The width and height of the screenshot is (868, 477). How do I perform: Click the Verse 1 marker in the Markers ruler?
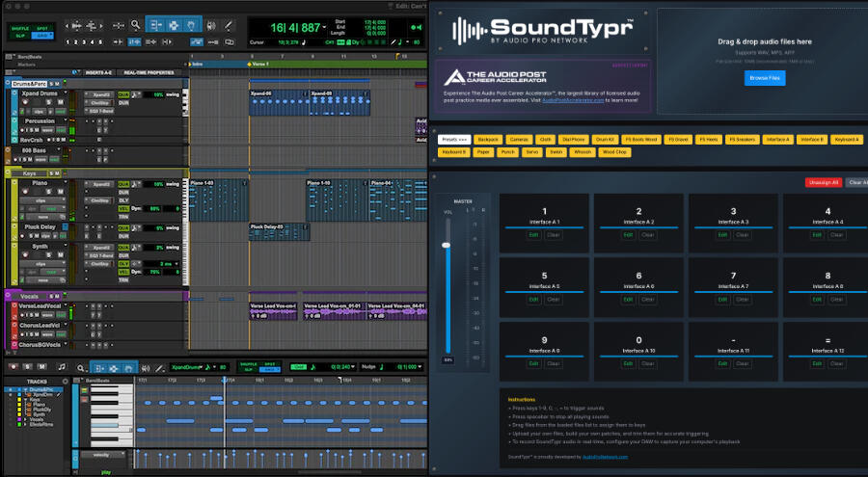[x=258, y=65]
